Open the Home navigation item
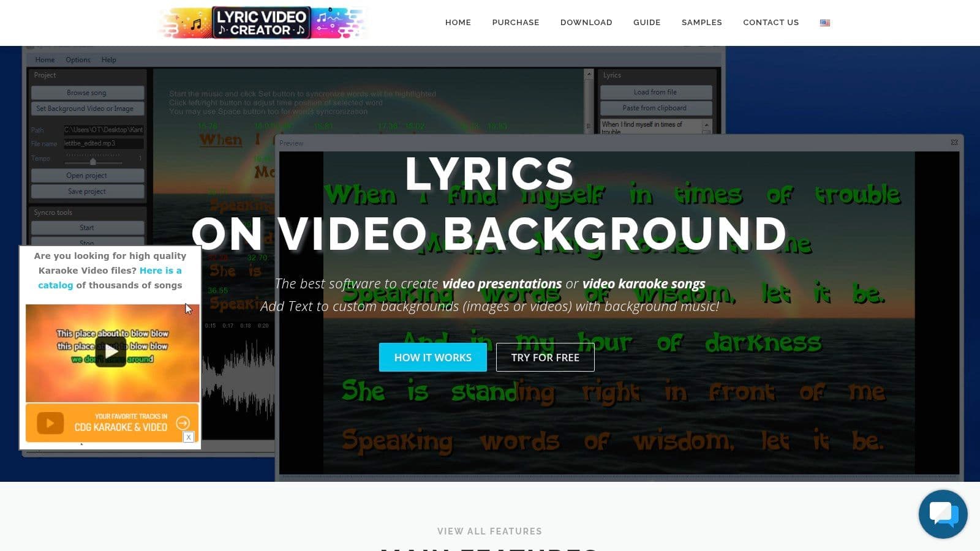Image resolution: width=980 pixels, height=551 pixels. [x=458, y=23]
